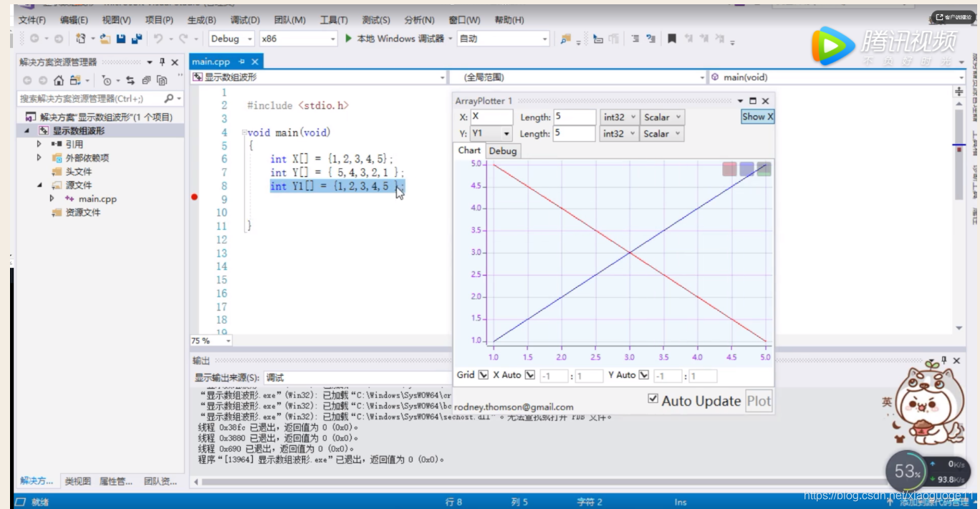Click the X variable input field
Screen dimensions: 980x509
(491, 117)
